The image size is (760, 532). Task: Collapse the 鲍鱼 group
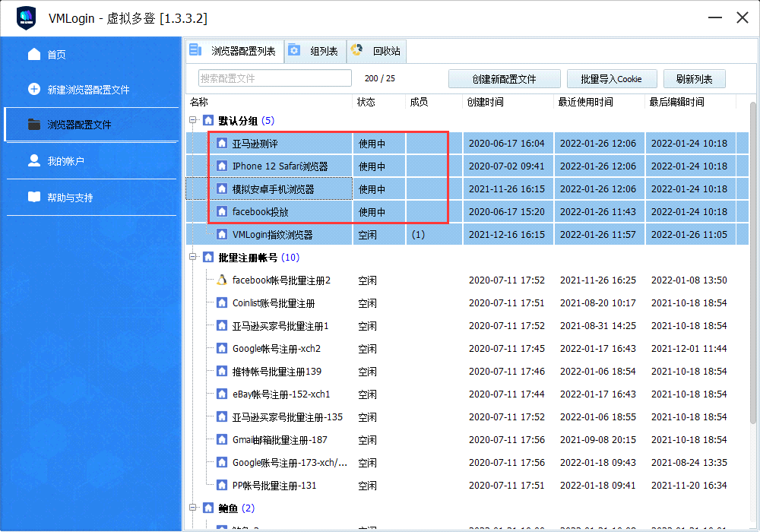pyautogui.click(x=193, y=507)
